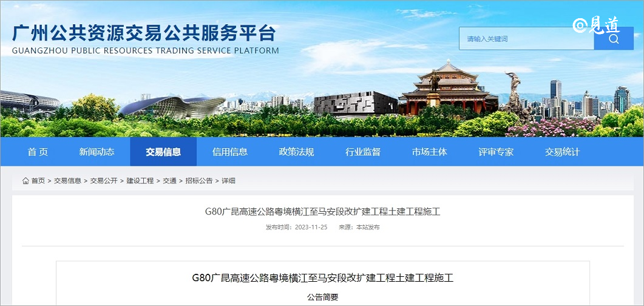This screenshot has width=644, height=306.
Task: Go to 新闻动态 in navigation bar
Action: pos(97,152)
